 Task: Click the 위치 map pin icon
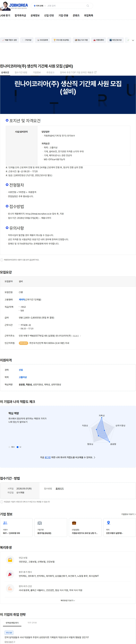coord(108,522)
